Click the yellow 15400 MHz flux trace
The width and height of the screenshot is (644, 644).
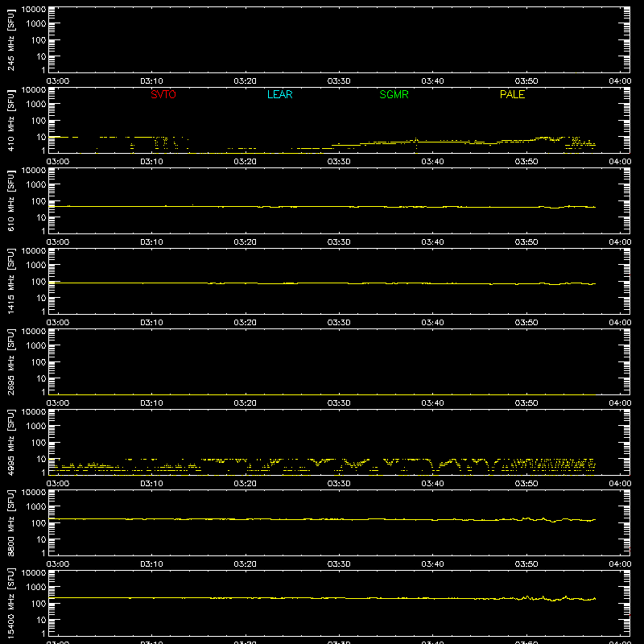tap(323, 598)
